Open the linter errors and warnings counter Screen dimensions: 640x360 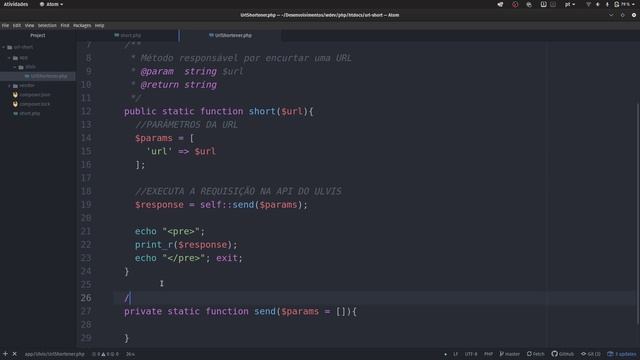(105, 354)
